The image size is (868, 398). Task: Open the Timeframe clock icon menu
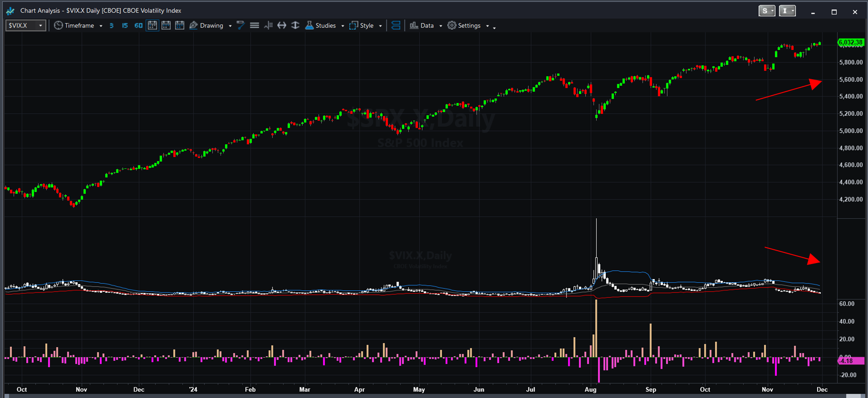coord(58,25)
